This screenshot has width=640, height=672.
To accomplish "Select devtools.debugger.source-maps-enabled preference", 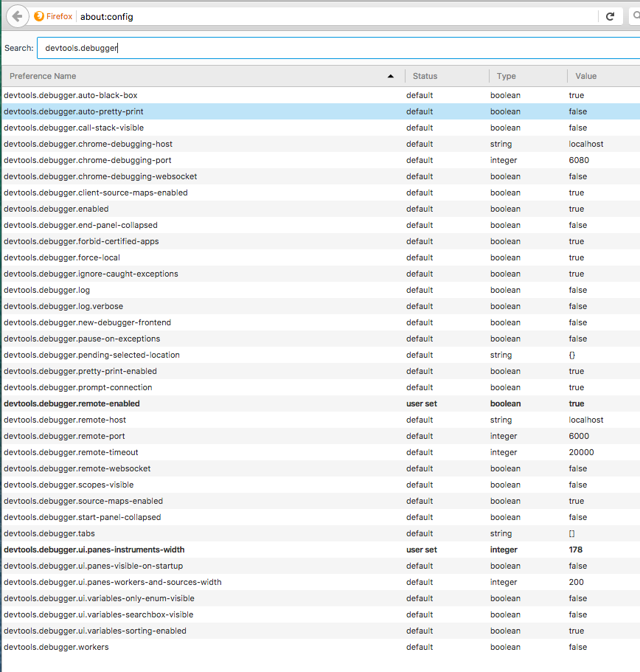I will pyautogui.click(x=321, y=501).
